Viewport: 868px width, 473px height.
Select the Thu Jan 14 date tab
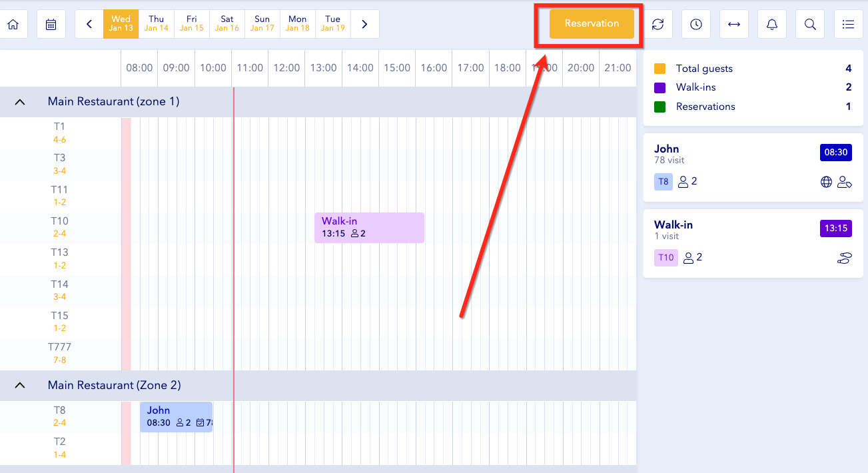coord(156,23)
